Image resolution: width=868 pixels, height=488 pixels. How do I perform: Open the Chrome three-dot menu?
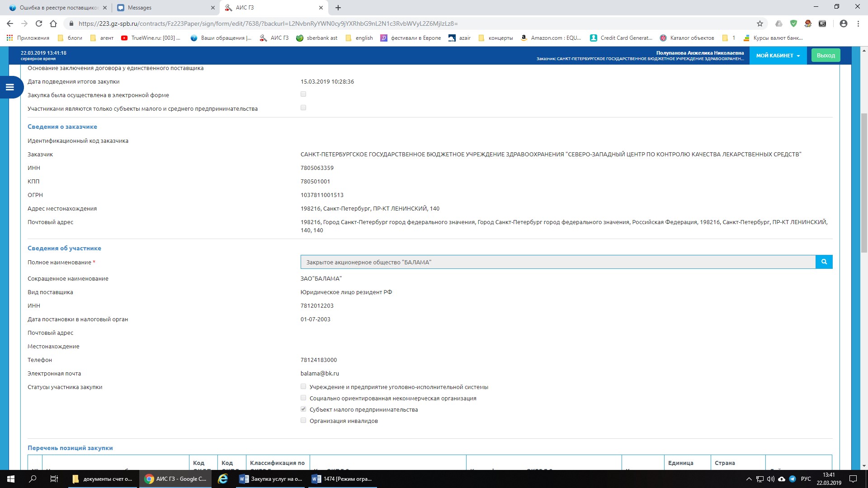858,23
